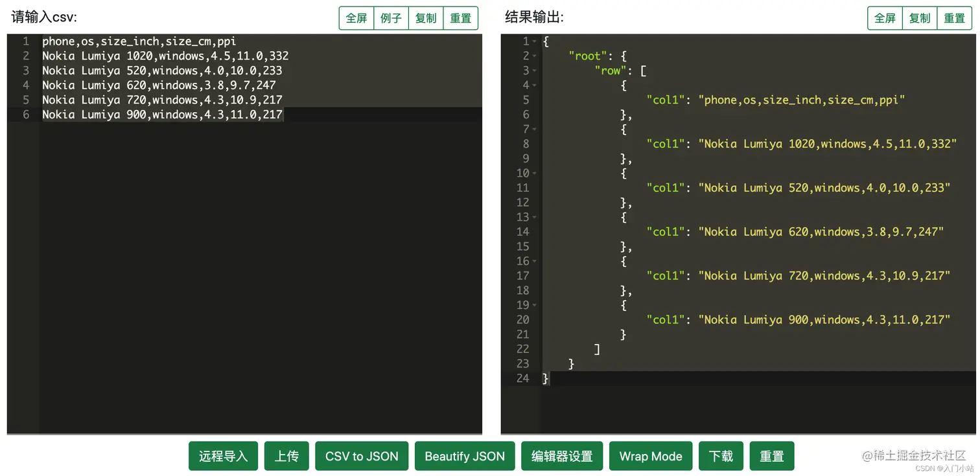Copy the CSV input using 复制
980x476 pixels.
pyautogui.click(x=426, y=18)
